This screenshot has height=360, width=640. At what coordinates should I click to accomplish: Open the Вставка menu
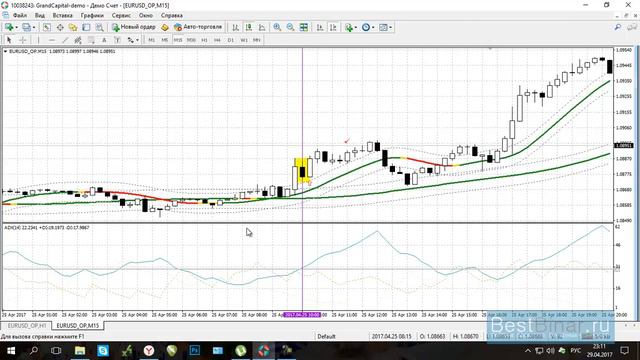pyautogui.click(x=62, y=16)
